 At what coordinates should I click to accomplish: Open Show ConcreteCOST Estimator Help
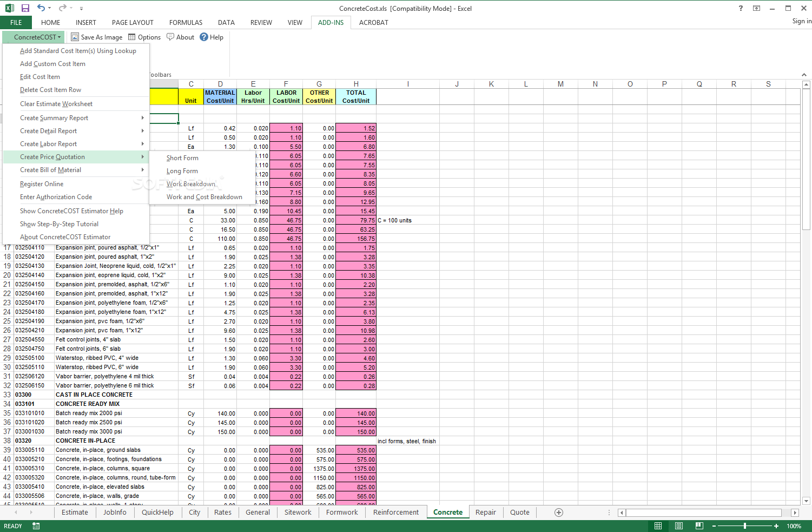tap(76, 211)
